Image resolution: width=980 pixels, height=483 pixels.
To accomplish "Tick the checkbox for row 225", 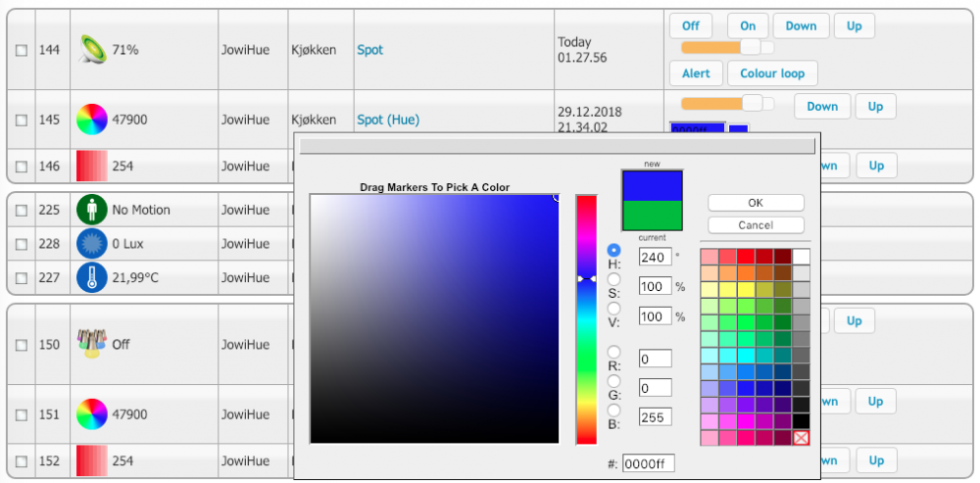I will click(22, 211).
